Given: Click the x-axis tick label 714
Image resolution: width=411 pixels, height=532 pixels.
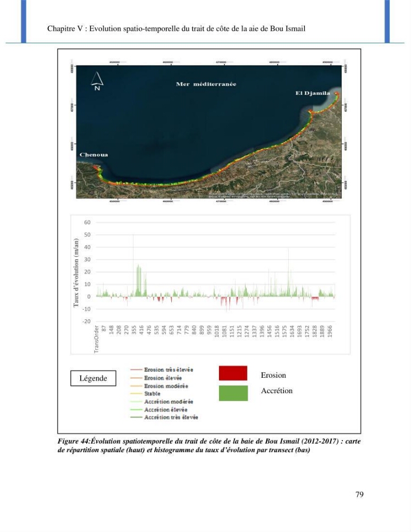Looking at the screenshot, I should coord(179,330).
